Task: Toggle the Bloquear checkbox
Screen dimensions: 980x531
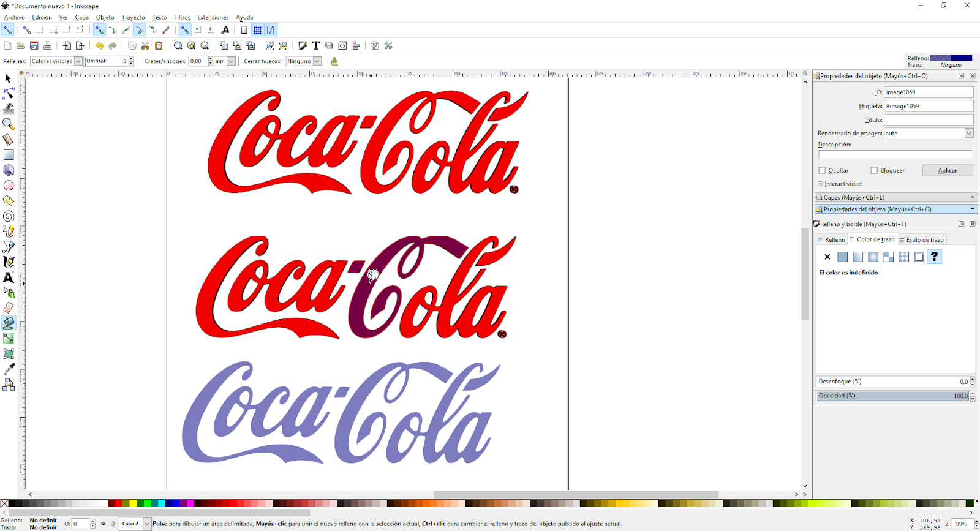Action: 874,170
